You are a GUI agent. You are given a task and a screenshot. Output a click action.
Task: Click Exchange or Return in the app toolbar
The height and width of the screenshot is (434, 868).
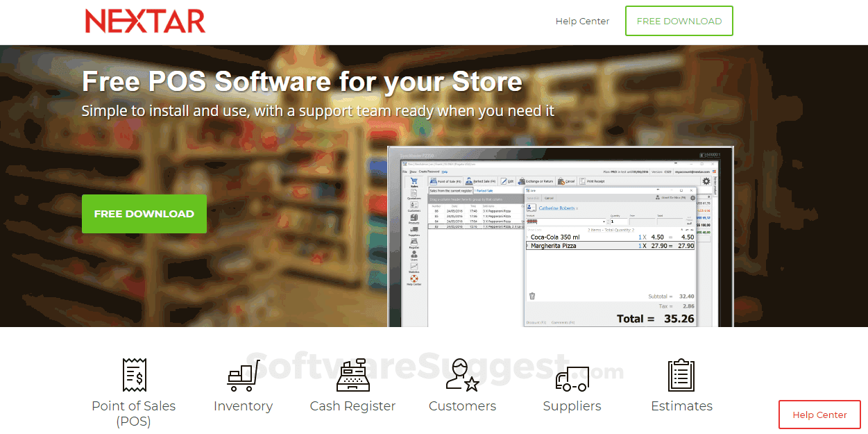click(538, 181)
